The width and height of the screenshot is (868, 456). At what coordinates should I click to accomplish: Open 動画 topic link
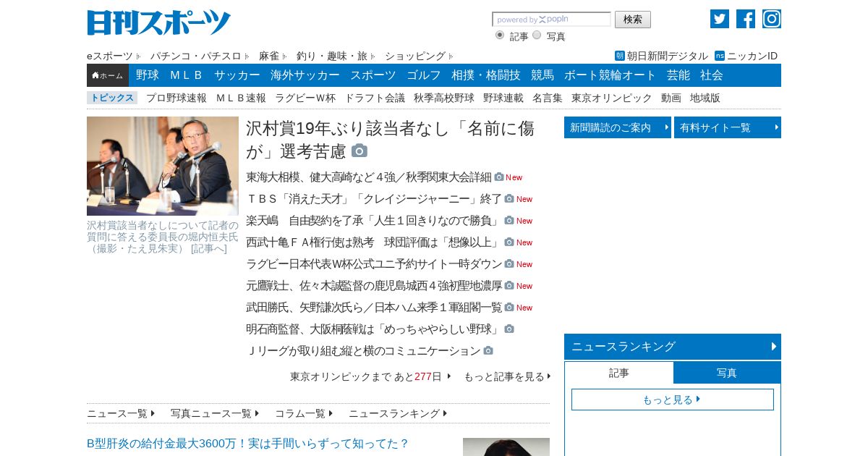coord(671,98)
